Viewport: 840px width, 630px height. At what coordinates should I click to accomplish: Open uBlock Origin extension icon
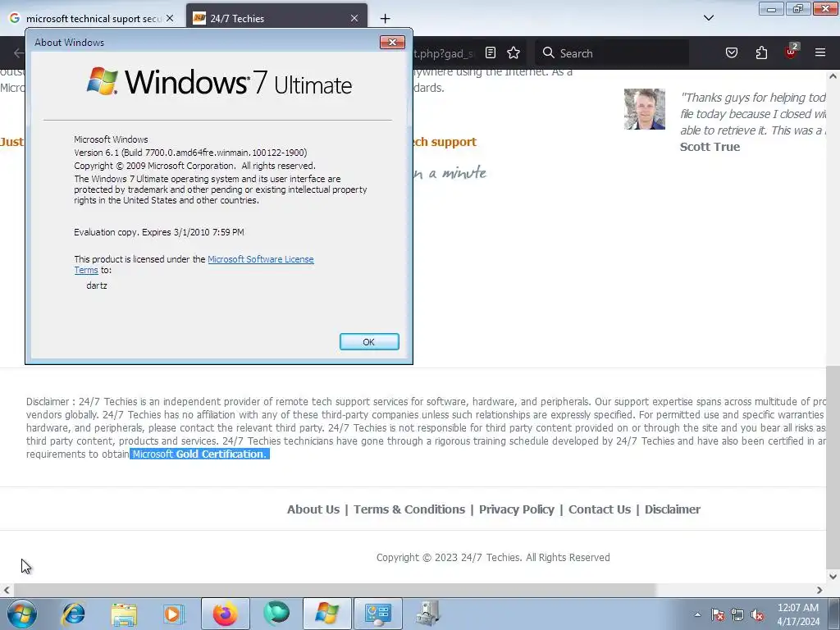click(x=791, y=52)
